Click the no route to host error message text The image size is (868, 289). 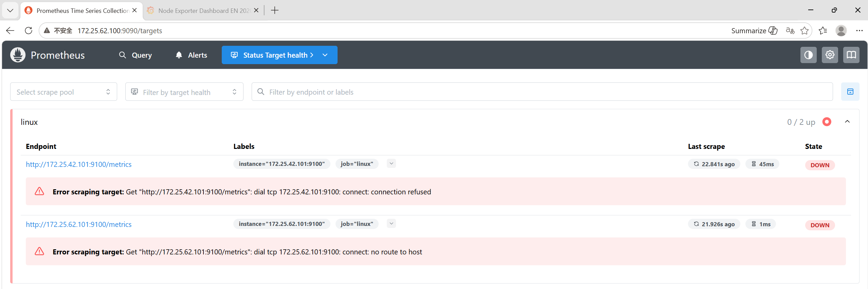237,252
